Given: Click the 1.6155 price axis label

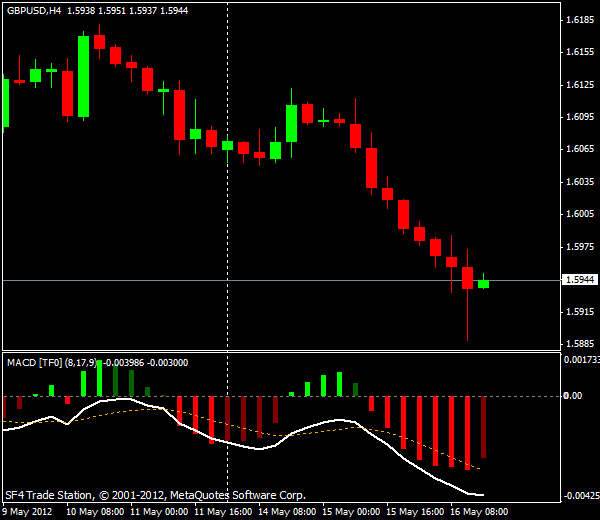Looking at the screenshot, I should click(580, 52).
